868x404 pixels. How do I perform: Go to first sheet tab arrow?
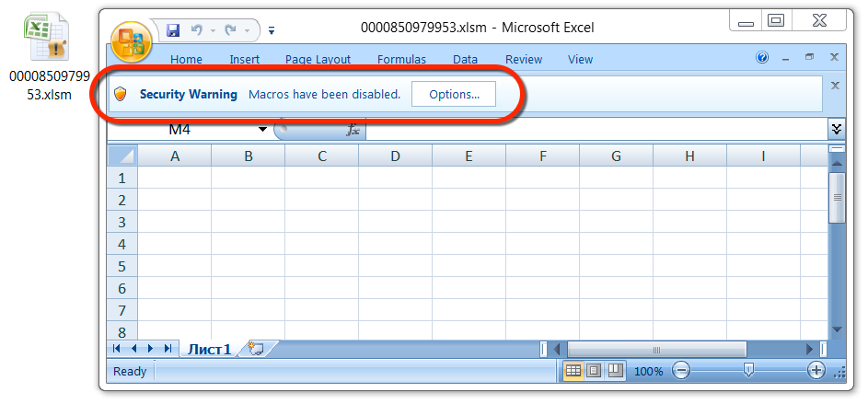pos(116,348)
